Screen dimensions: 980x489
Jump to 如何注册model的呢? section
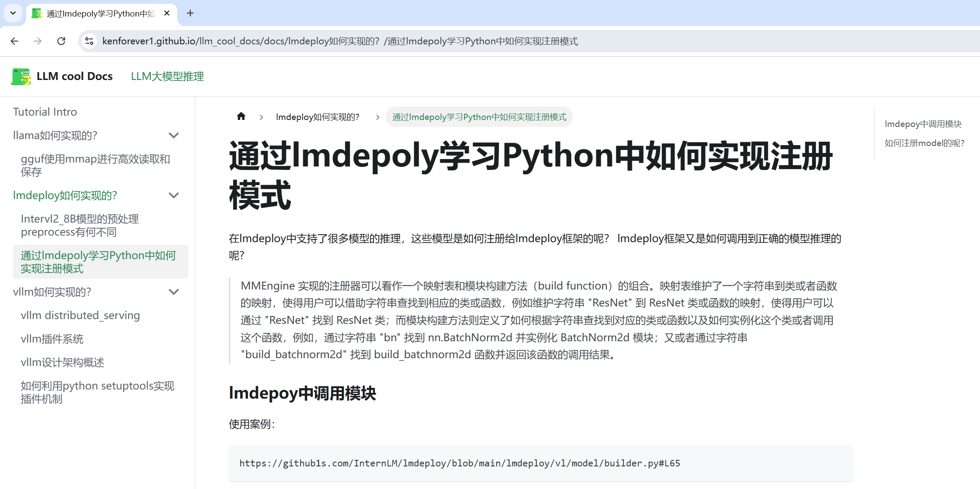[x=924, y=143]
